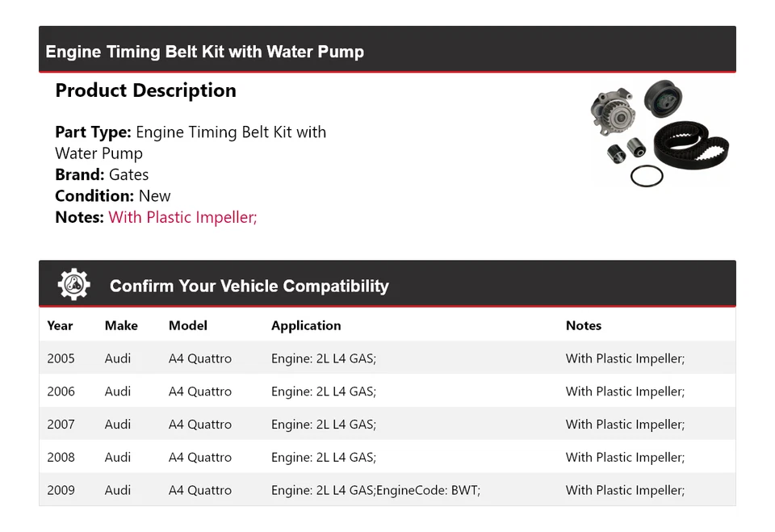
Task: Click the gear icon beside Confirm Your Vehicle Compatibility
Action: 73,285
